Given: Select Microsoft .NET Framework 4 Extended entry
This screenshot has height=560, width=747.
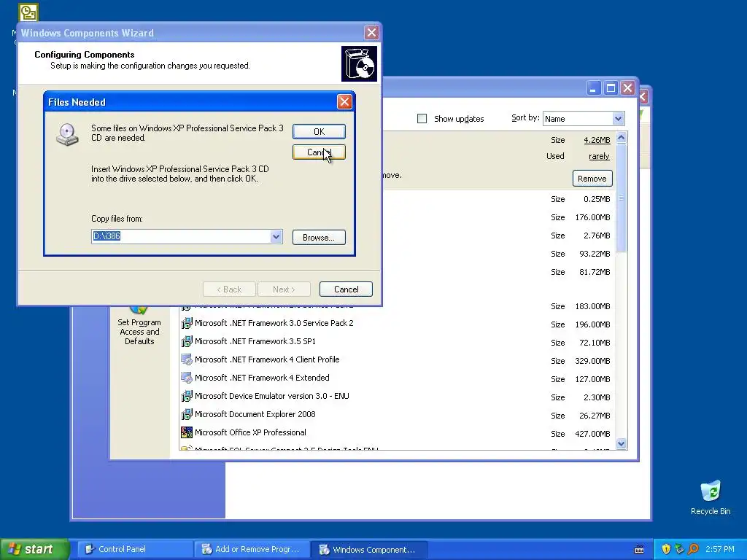Looking at the screenshot, I should coord(262,378).
